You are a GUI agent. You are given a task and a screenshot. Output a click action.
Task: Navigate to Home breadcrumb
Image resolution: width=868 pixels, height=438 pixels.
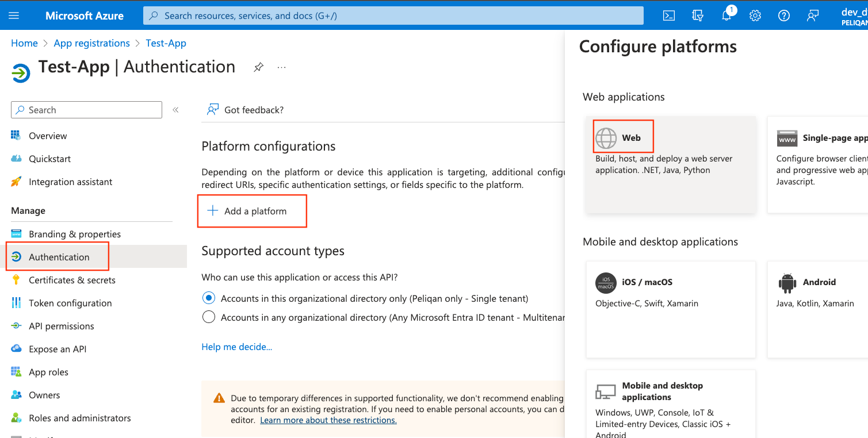[x=24, y=43]
